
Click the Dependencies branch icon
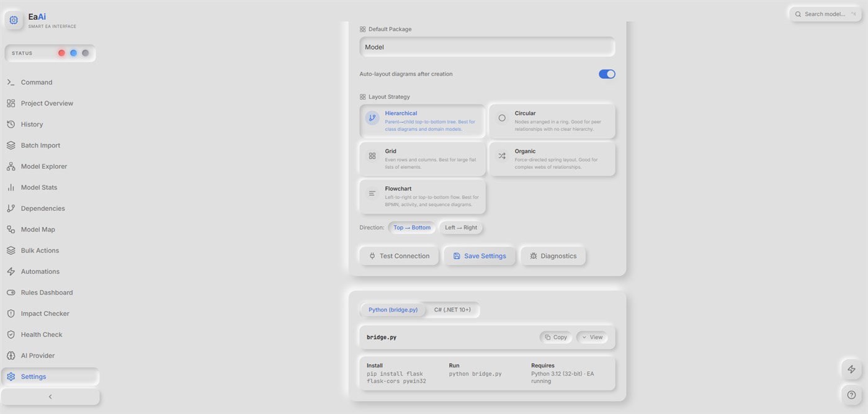[11, 209]
